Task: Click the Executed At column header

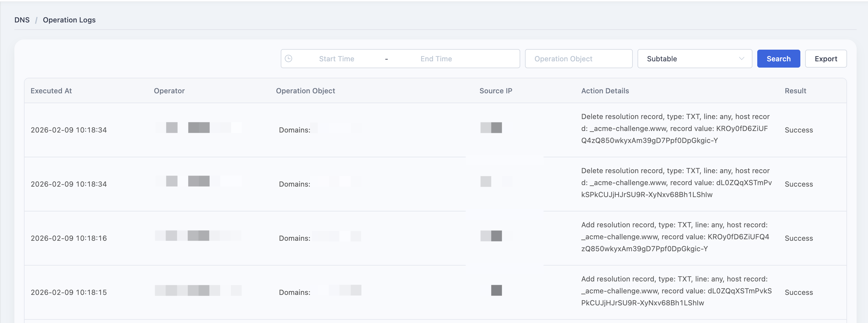Action: coord(51,91)
